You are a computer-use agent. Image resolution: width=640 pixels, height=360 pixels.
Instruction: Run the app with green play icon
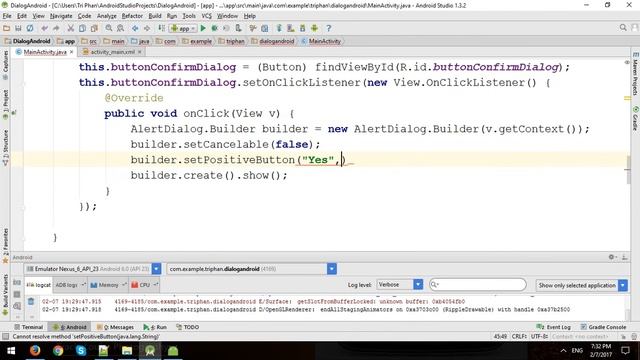click(203, 28)
